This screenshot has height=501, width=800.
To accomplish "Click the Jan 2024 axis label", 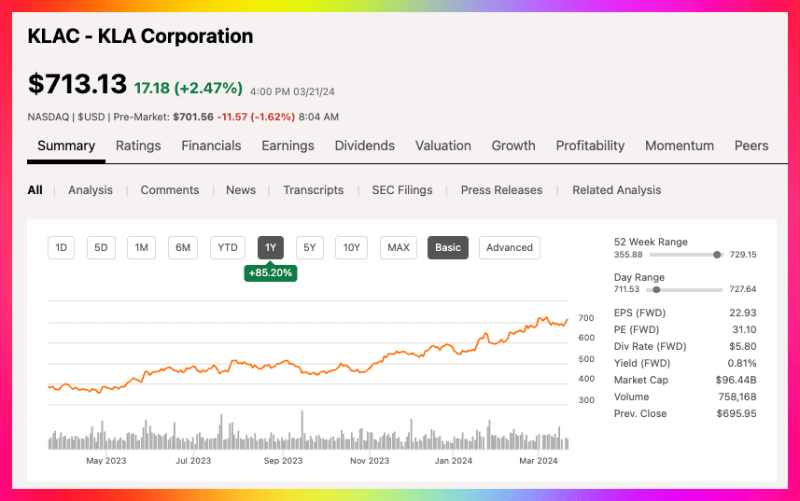I will coord(454,461).
